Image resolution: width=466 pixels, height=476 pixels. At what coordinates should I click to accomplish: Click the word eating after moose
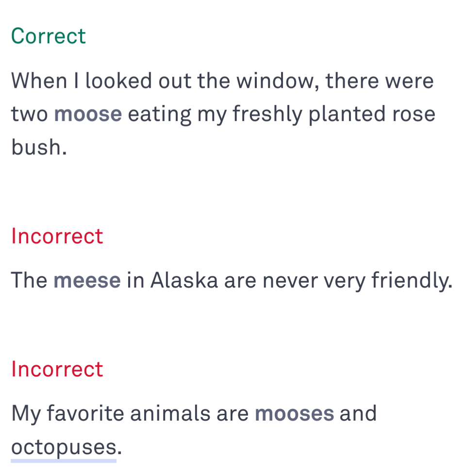coord(160,115)
